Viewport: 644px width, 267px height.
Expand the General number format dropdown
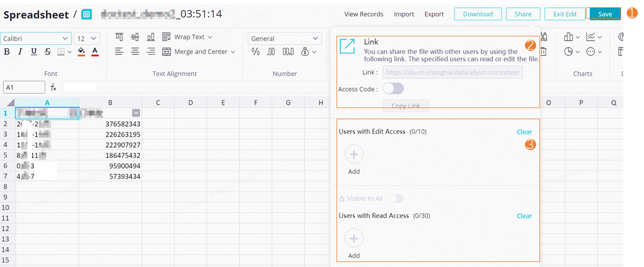pos(285,39)
